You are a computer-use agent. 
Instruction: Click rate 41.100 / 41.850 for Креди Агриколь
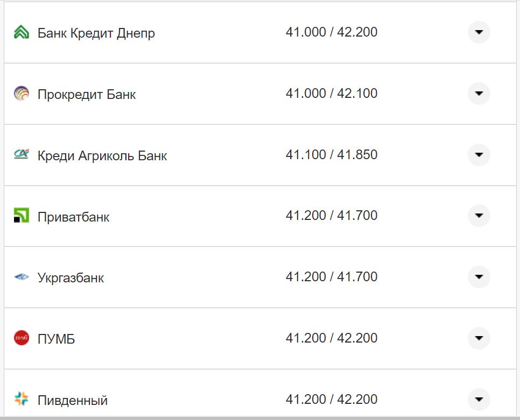332,154
